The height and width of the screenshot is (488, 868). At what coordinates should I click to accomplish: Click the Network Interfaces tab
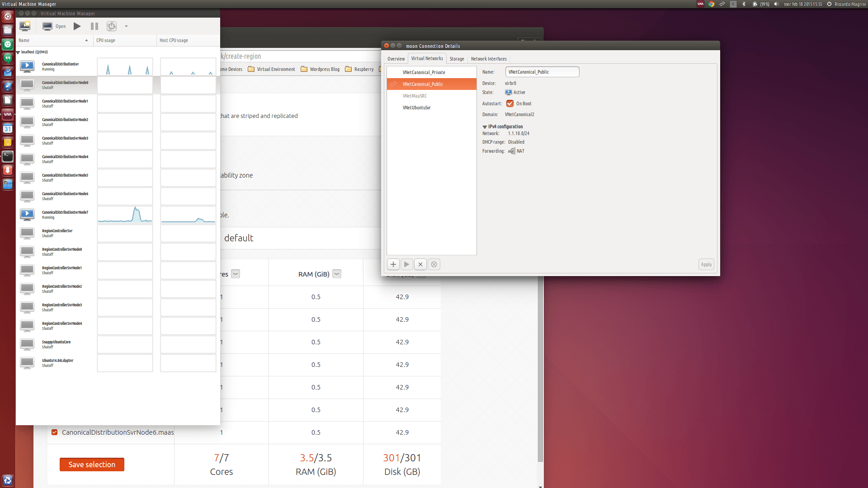click(489, 58)
